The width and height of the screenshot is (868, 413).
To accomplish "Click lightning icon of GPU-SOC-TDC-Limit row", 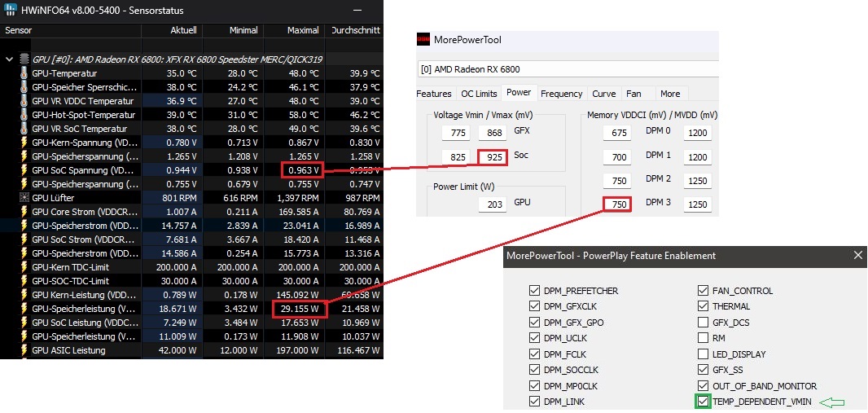I will (x=24, y=281).
